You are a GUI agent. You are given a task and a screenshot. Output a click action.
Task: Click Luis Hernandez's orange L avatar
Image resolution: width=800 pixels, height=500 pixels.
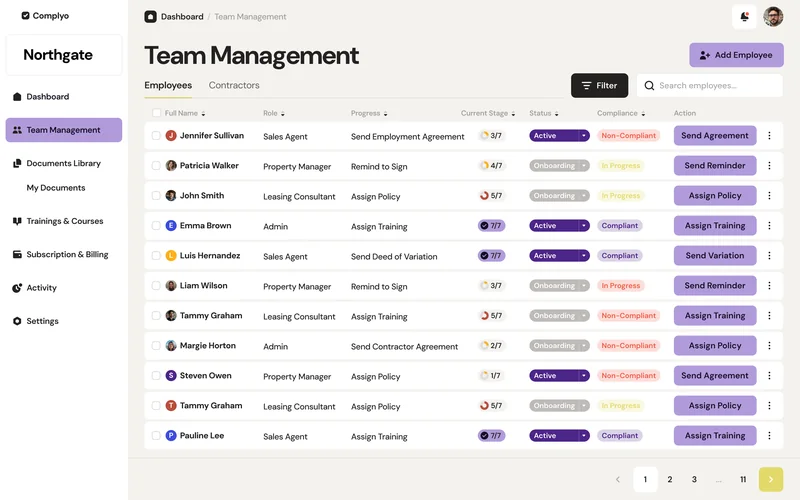[171, 256]
